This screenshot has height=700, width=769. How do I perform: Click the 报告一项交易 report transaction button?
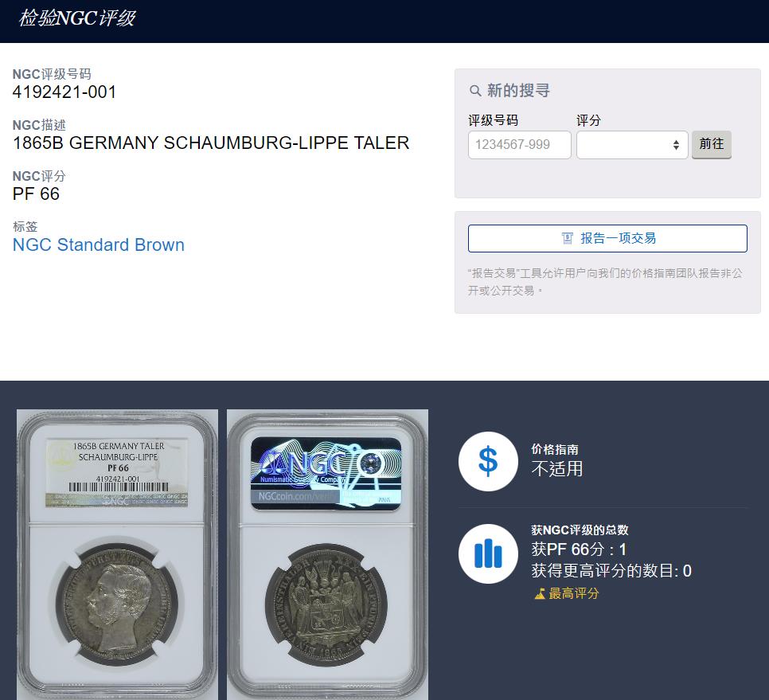point(607,238)
